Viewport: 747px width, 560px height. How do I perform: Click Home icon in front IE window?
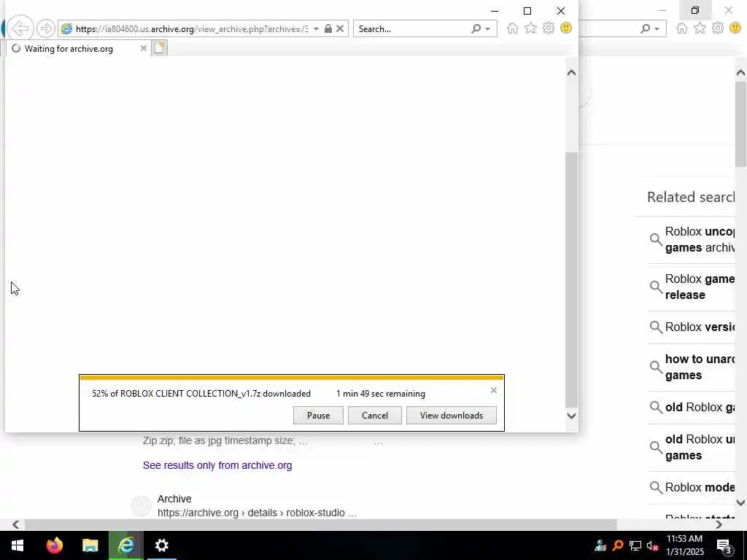pos(513,28)
